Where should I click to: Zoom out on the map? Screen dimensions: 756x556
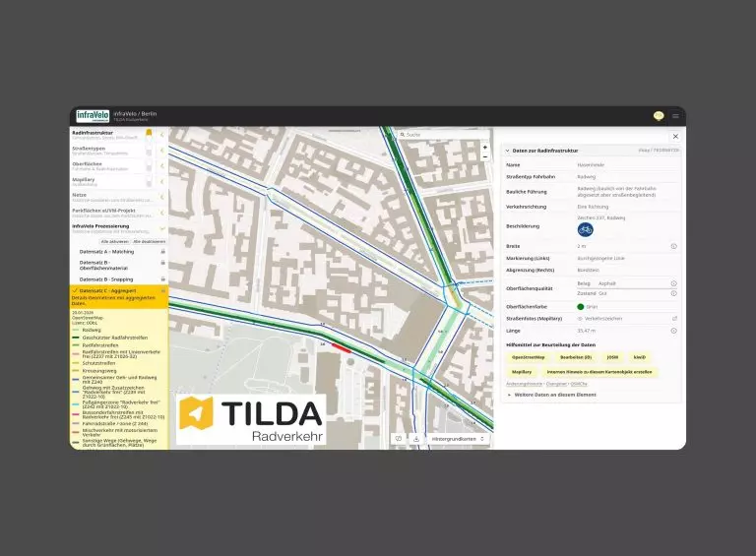point(484,156)
